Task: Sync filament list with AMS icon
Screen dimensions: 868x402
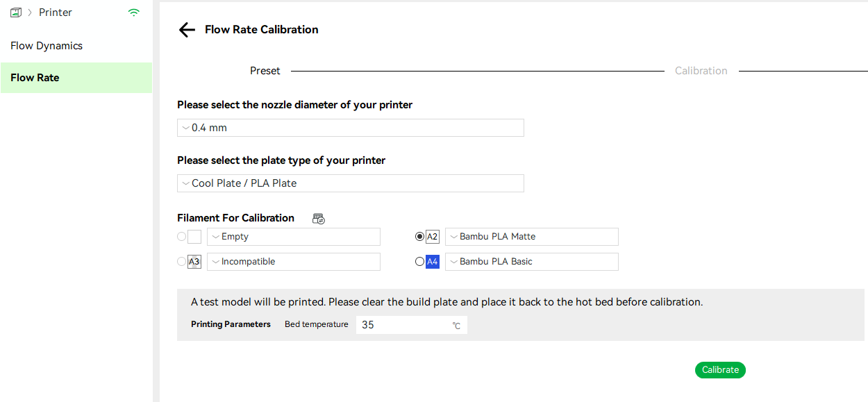Action: [x=319, y=219]
